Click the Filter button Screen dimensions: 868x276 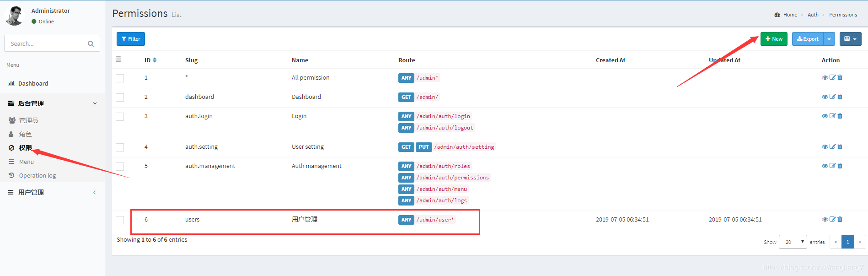[x=131, y=39]
